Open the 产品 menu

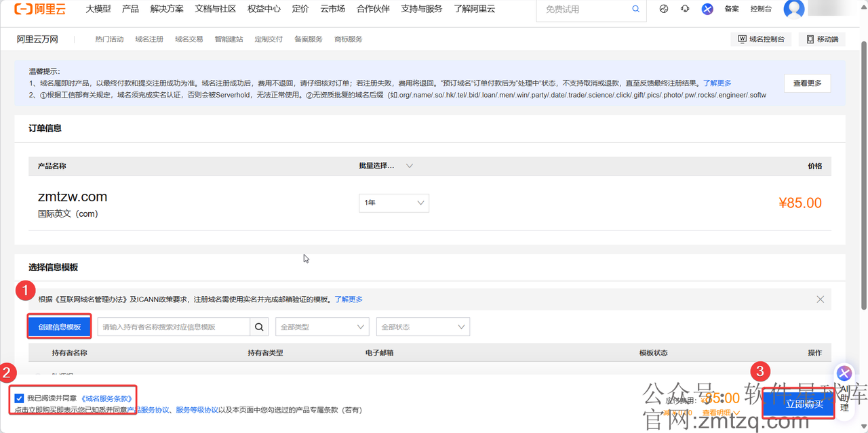[x=130, y=9]
